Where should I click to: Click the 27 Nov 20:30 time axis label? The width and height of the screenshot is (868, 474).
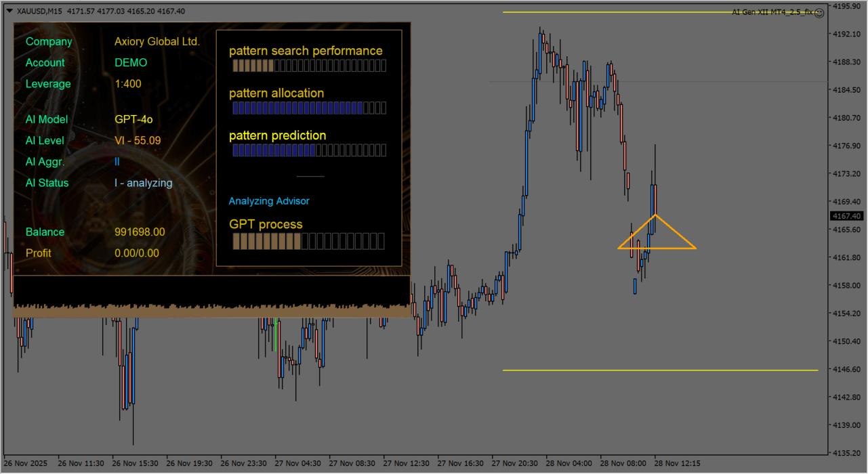[515, 464]
